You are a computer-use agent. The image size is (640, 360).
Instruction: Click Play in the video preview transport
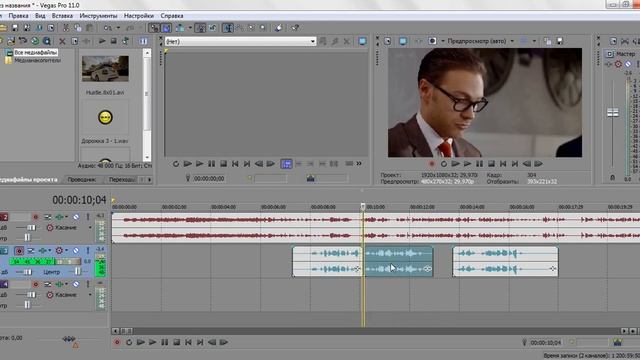pyautogui.click(x=467, y=164)
